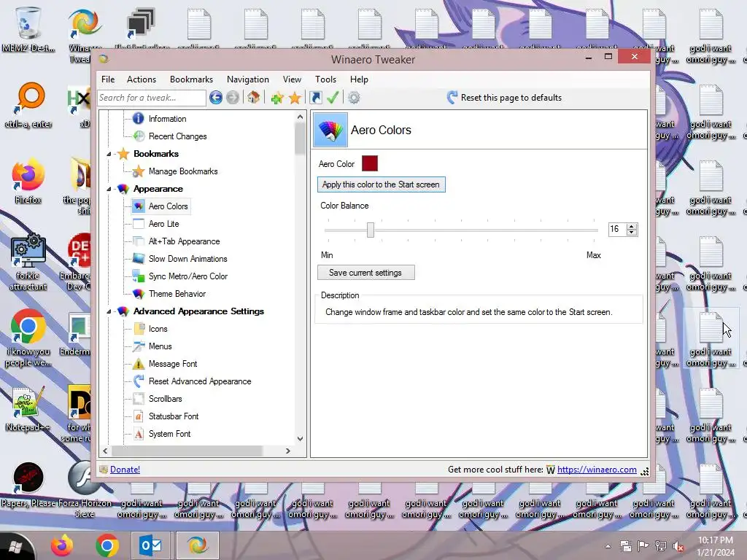Click the Windows Start button
Viewport: 747px width, 560px height.
pyautogui.click(x=15, y=547)
